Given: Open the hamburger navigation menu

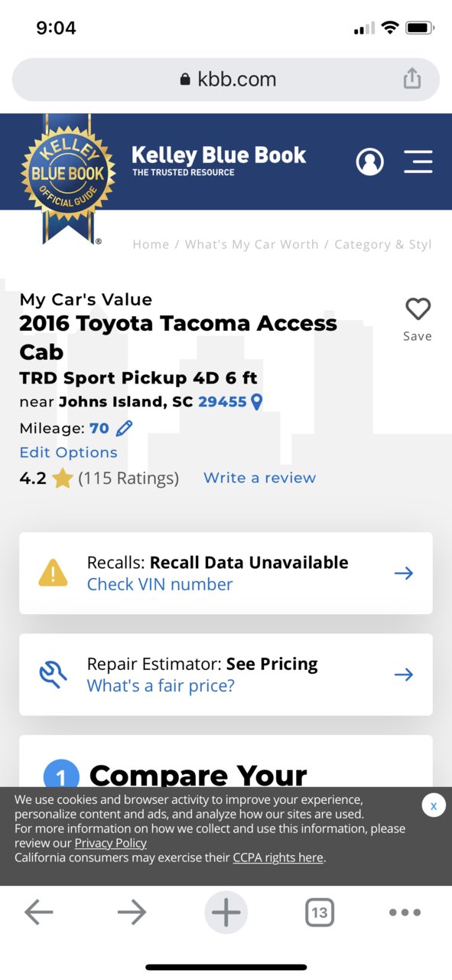Looking at the screenshot, I should (418, 162).
